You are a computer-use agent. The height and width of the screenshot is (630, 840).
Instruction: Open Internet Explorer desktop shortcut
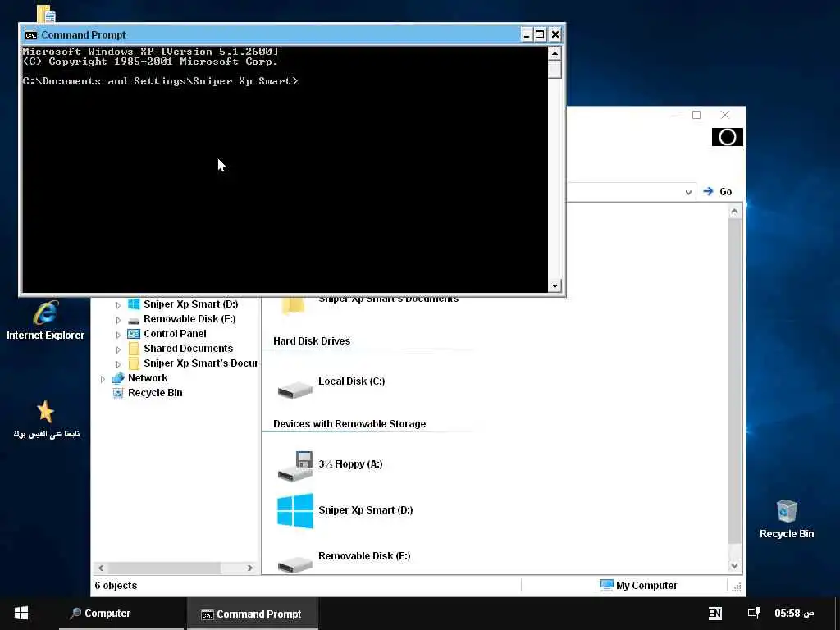pyautogui.click(x=46, y=321)
